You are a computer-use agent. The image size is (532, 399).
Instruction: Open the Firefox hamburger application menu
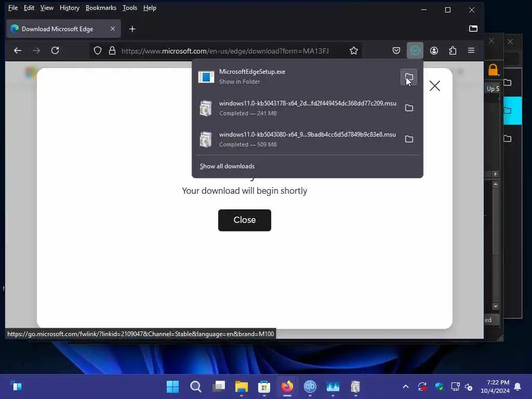click(471, 50)
